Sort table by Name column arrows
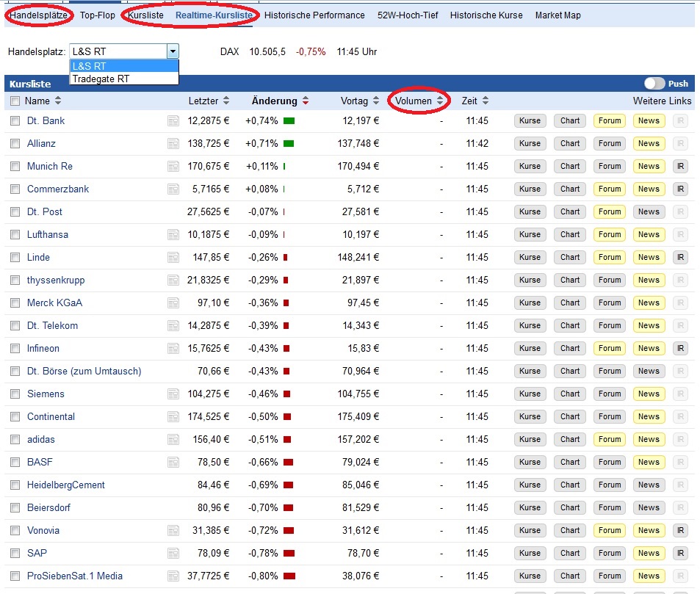 click(x=58, y=101)
